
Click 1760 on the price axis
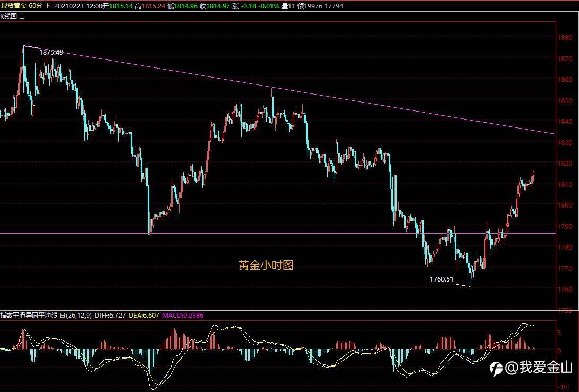(565, 289)
